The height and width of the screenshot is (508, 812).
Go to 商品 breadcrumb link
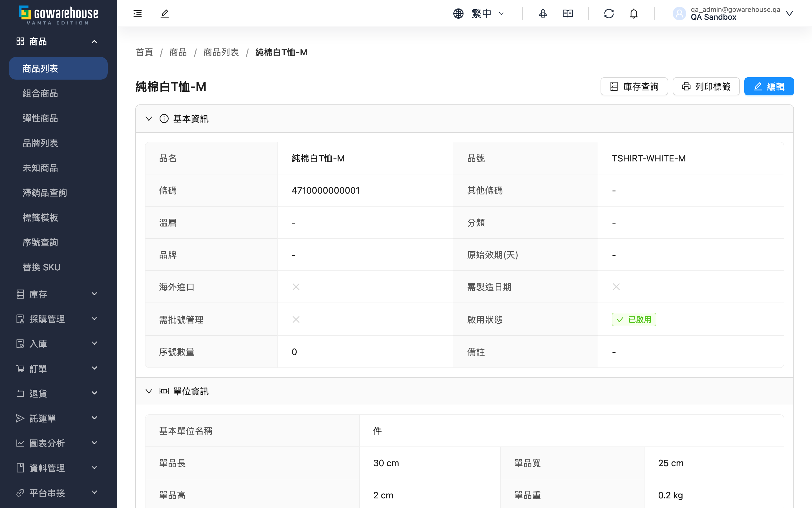[x=178, y=52]
